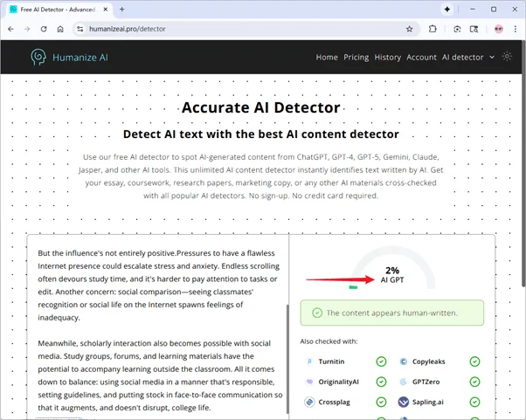This screenshot has width=526, height=420.
Task: Toggle the light/dark theme sun icon
Action: tap(506, 57)
